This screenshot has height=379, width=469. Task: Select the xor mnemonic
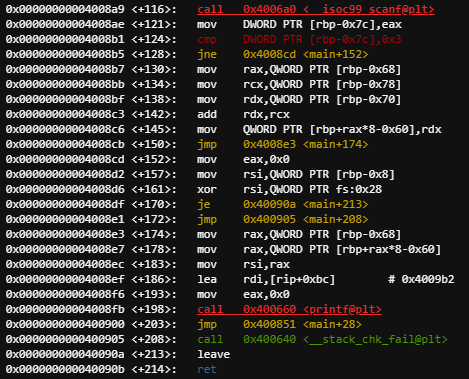point(207,189)
